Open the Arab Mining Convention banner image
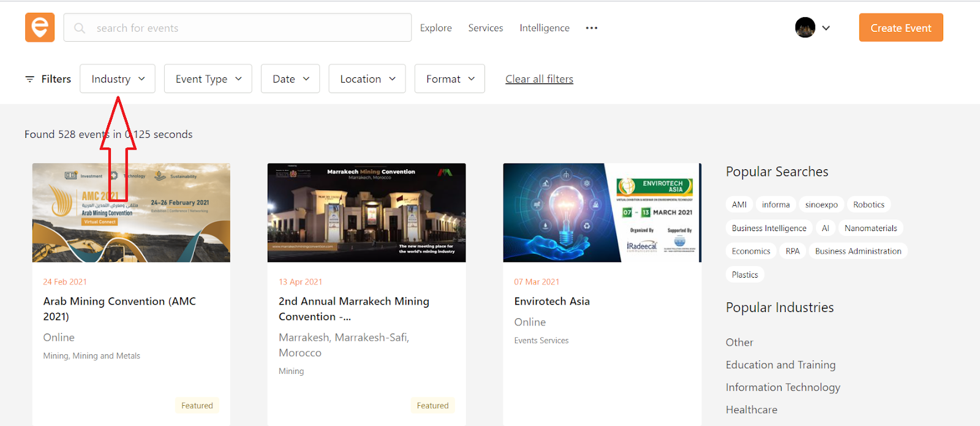The height and width of the screenshot is (426, 980). [x=131, y=213]
